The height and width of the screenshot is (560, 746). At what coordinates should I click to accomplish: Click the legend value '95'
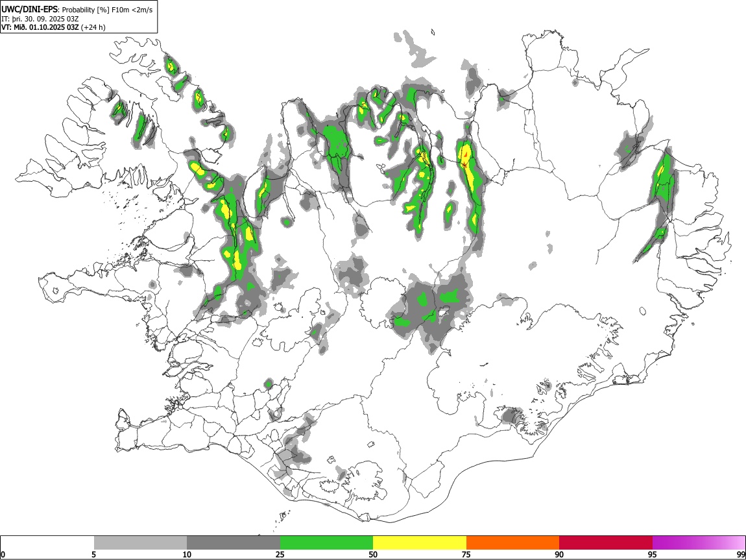point(653,554)
